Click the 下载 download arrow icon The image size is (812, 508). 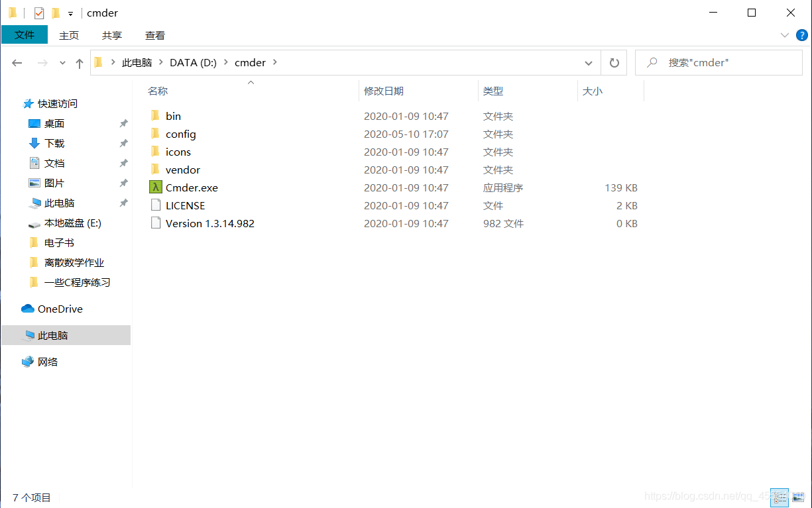tap(34, 143)
